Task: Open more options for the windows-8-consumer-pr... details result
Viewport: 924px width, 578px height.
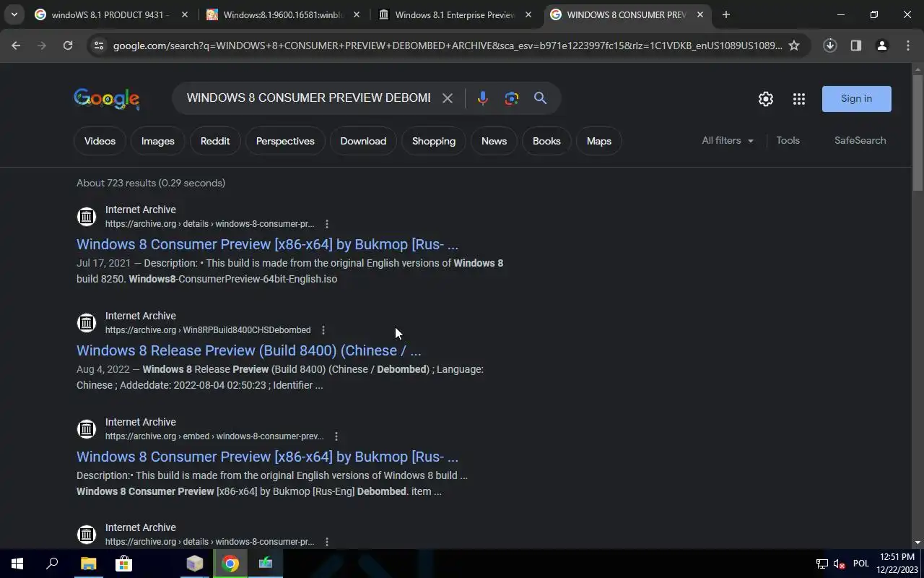Action: 327,224
